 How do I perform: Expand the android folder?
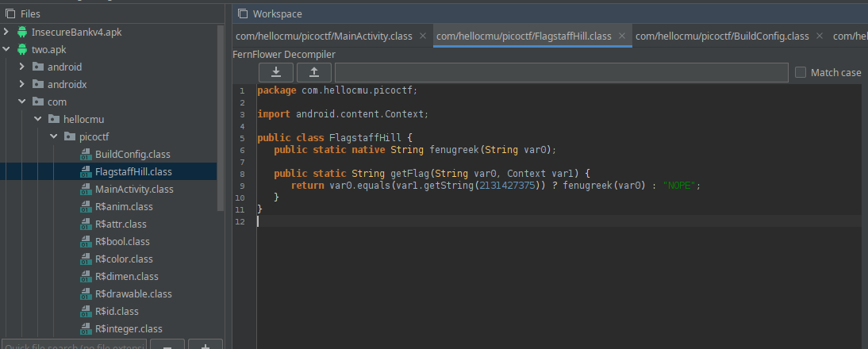click(x=22, y=67)
